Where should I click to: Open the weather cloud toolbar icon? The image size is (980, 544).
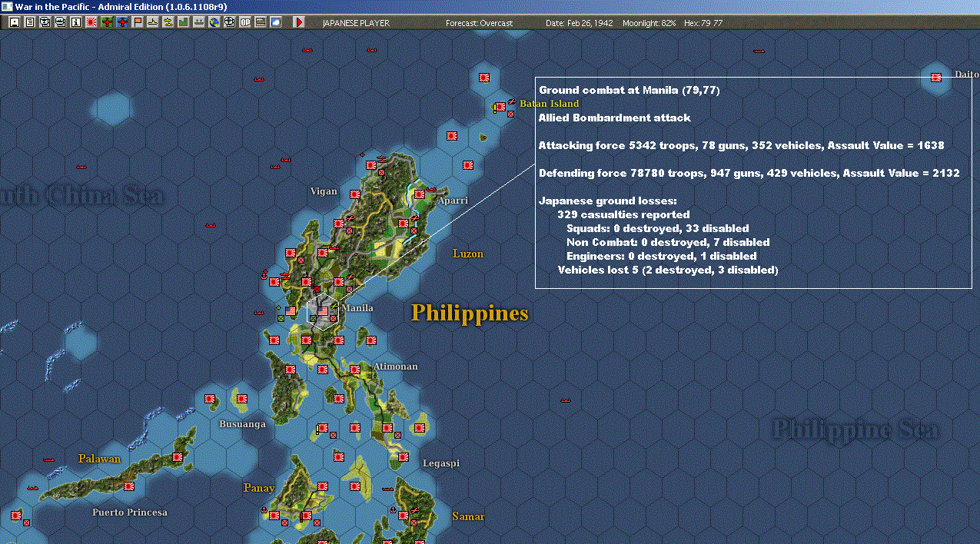coord(275,22)
